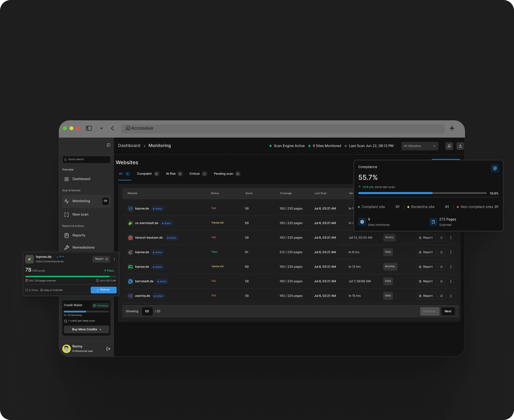Open the Report for axentiq.de
The width and height of the screenshot is (514, 420).
point(426,296)
